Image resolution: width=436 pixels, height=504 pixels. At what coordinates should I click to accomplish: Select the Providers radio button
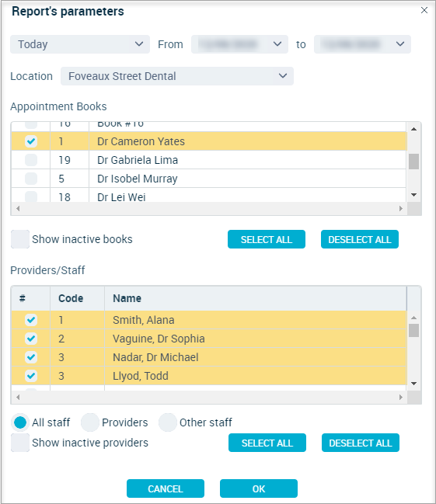coord(90,422)
